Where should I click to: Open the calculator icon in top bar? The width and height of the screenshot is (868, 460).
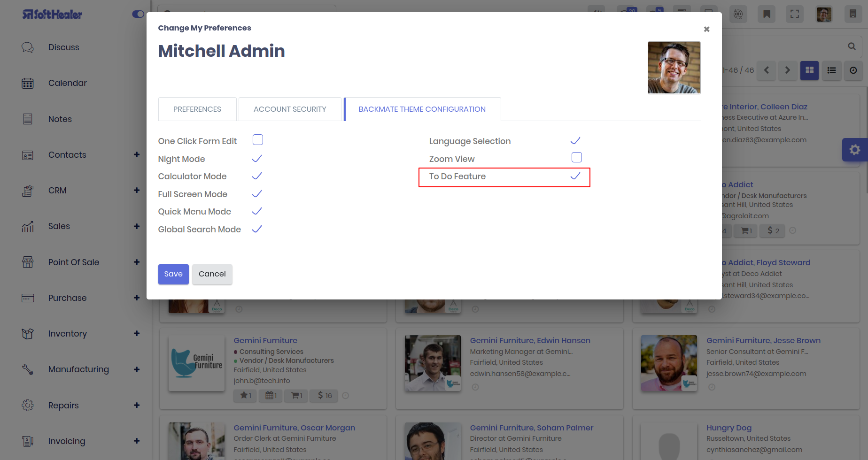853,14
